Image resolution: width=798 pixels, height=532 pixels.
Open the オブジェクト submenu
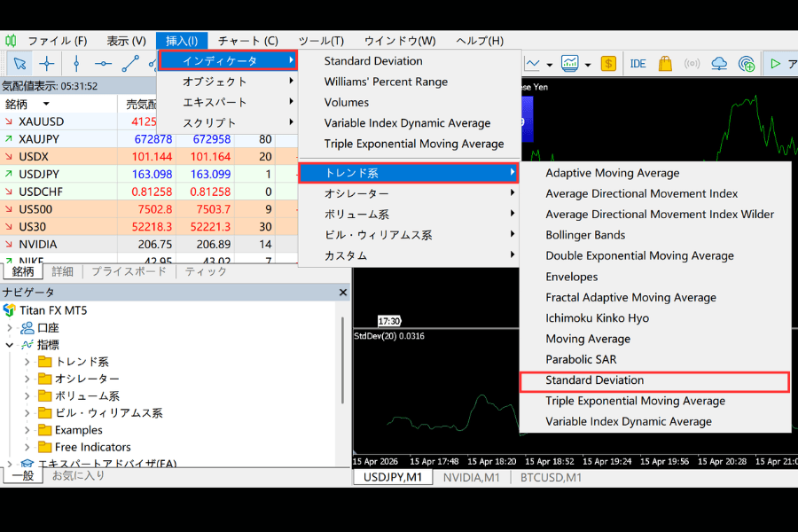228,82
